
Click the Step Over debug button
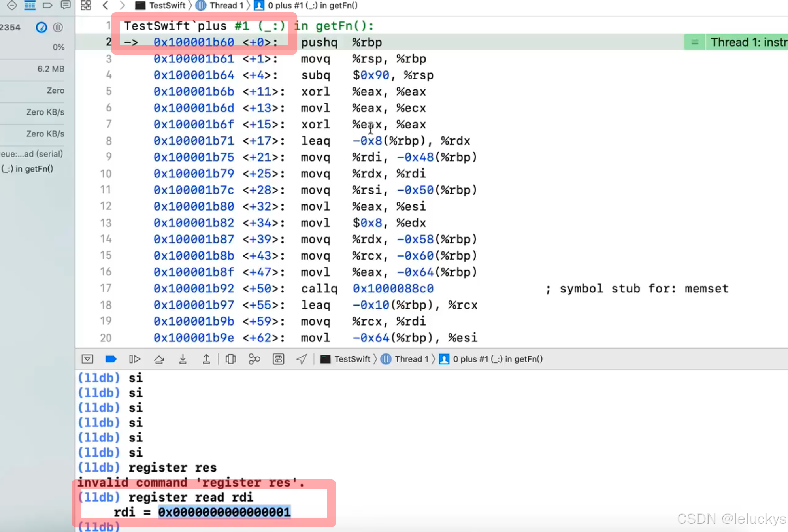coord(159,359)
